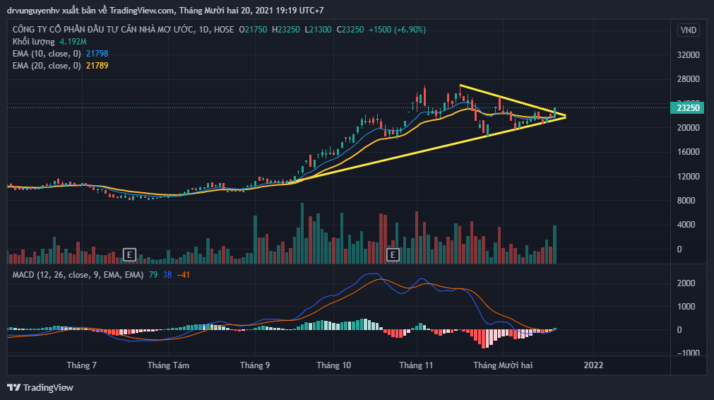The width and height of the screenshot is (714, 400).
Task: Click the VND currency button
Action: [x=688, y=30]
